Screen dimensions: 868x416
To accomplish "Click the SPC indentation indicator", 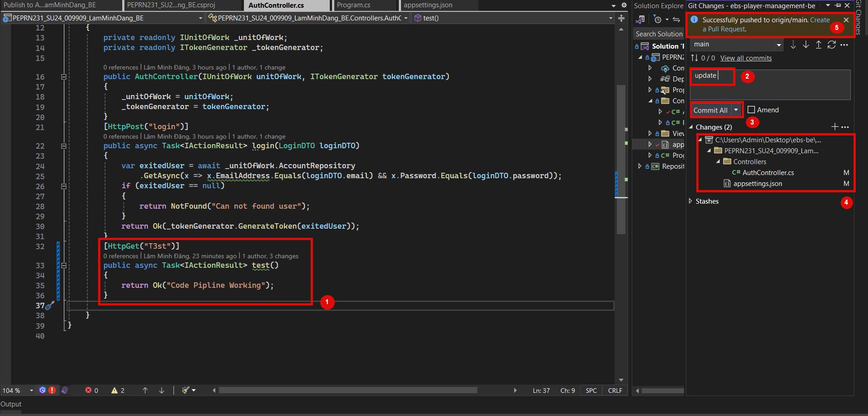I will (591, 391).
